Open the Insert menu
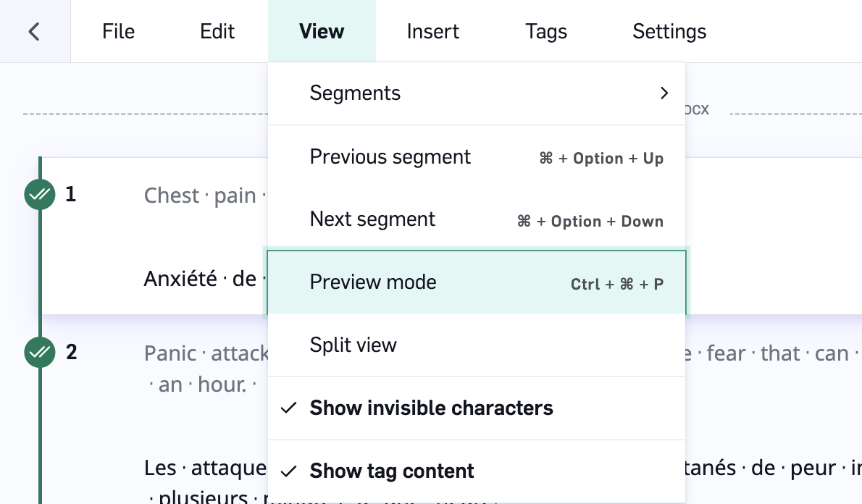Viewport: 862px width, 504px height. pyautogui.click(x=432, y=31)
